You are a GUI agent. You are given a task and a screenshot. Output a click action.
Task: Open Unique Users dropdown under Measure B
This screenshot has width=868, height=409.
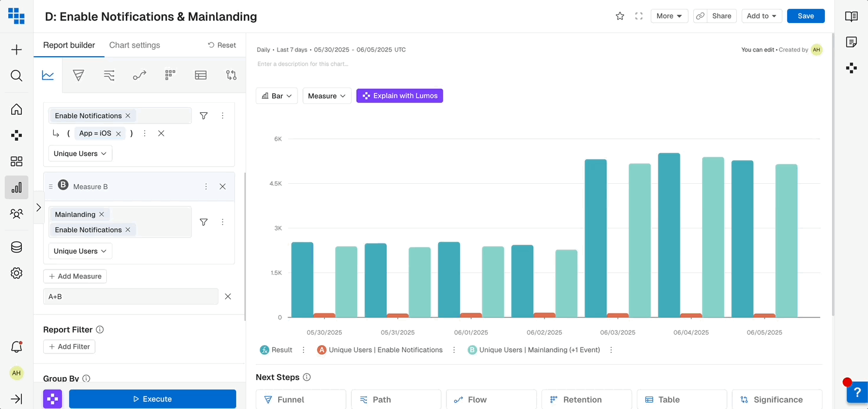(x=80, y=251)
